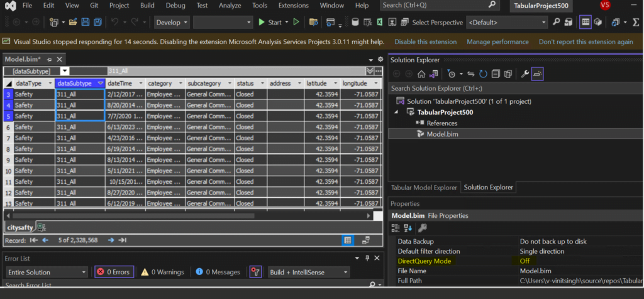Expand the formula bar chevron
The width and height of the screenshot is (644, 299).
coord(370,71)
